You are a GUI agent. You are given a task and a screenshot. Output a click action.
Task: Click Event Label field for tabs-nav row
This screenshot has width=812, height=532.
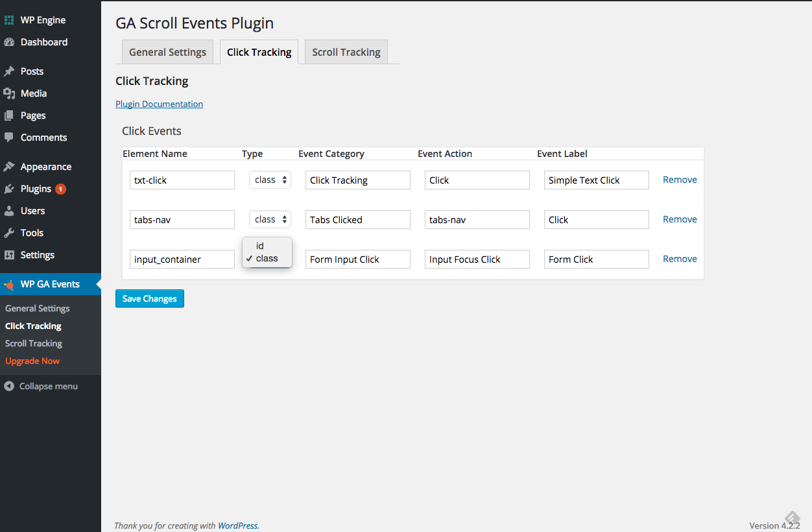click(597, 220)
